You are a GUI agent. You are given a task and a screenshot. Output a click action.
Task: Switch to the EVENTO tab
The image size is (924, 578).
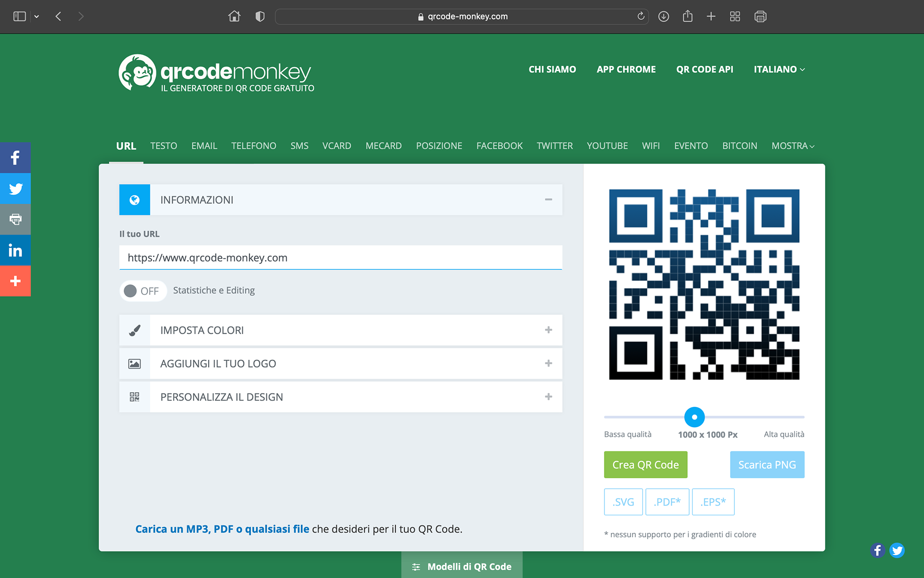pyautogui.click(x=691, y=146)
